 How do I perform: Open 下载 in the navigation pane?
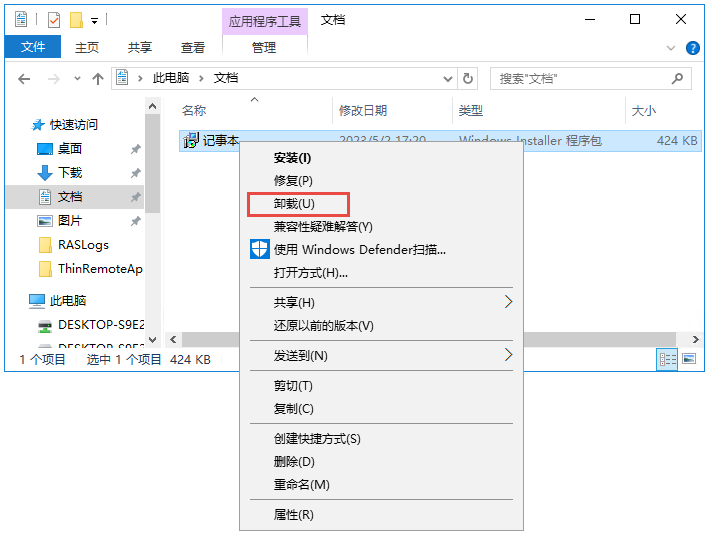70,173
